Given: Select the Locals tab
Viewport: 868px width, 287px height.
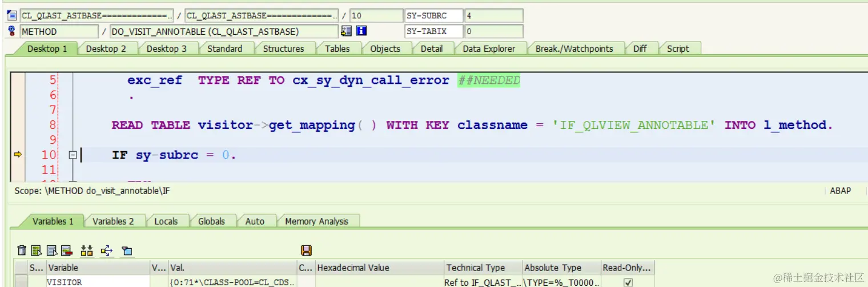Looking at the screenshot, I should pos(166,221).
